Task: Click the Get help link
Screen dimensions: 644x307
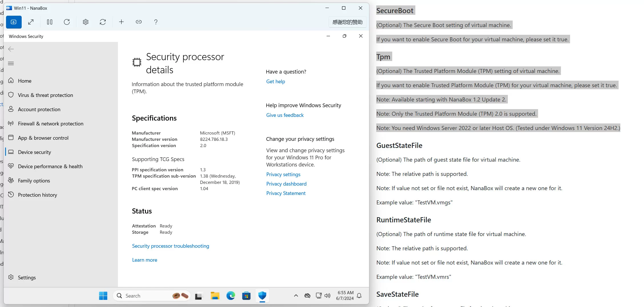Action: tap(275, 82)
